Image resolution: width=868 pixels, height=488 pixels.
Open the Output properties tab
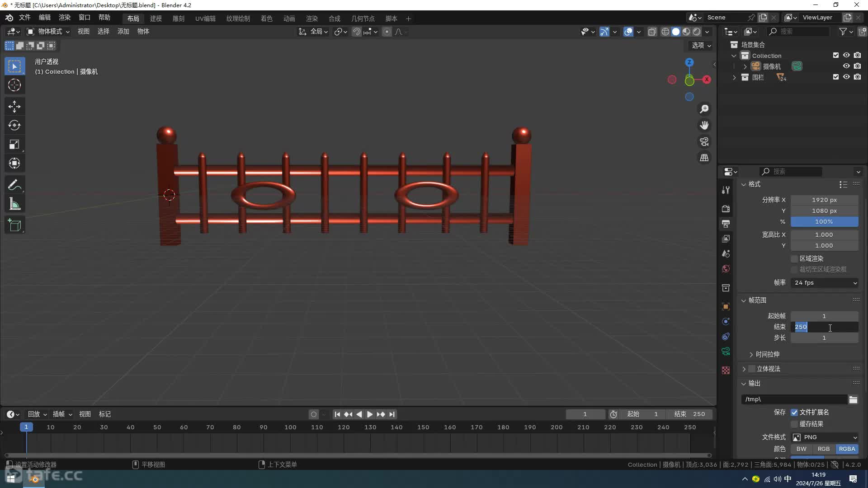click(726, 224)
